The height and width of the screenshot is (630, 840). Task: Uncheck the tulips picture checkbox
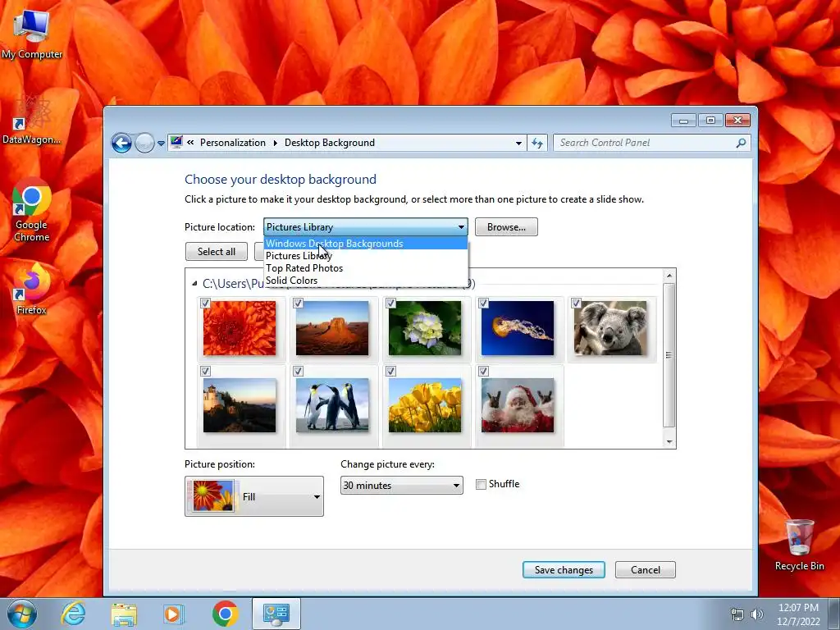click(x=390, y=372)
